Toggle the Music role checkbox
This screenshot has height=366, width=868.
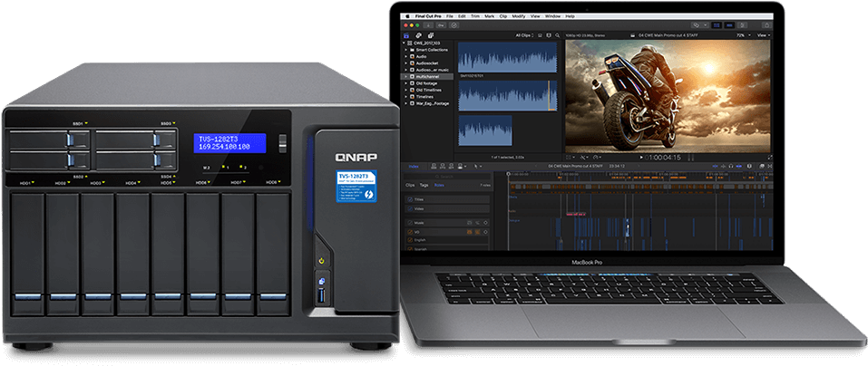coord(410,223)
